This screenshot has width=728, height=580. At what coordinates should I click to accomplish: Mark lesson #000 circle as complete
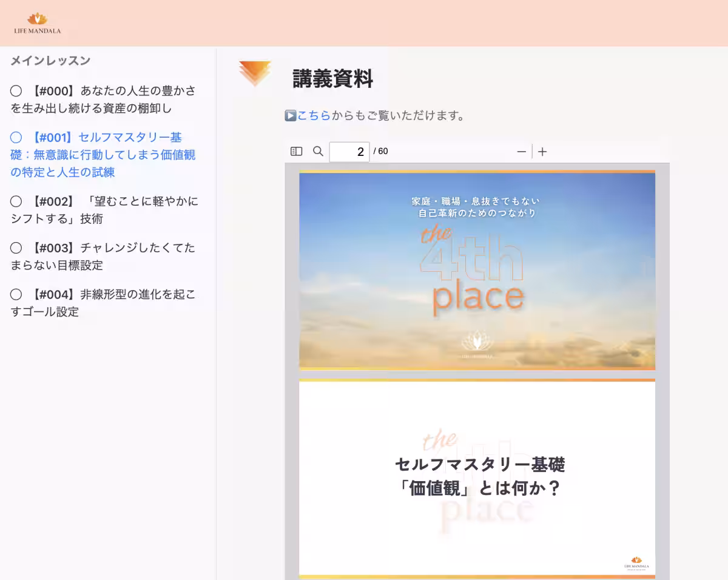click(x=15, y=90)
